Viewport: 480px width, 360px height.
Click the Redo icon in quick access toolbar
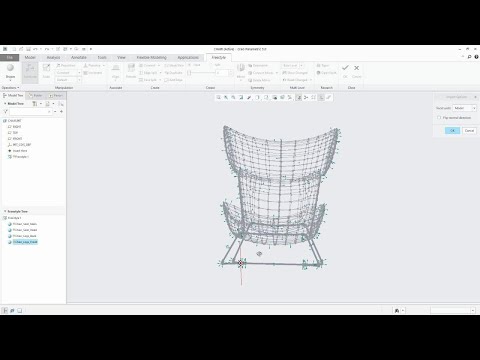47,49
